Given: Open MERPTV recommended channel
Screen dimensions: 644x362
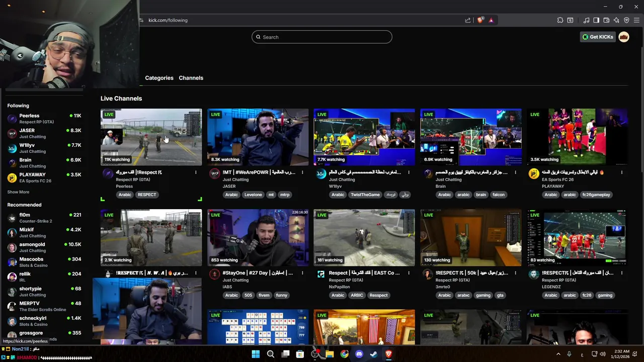Looking at the screenshot, I should (44, 306).
